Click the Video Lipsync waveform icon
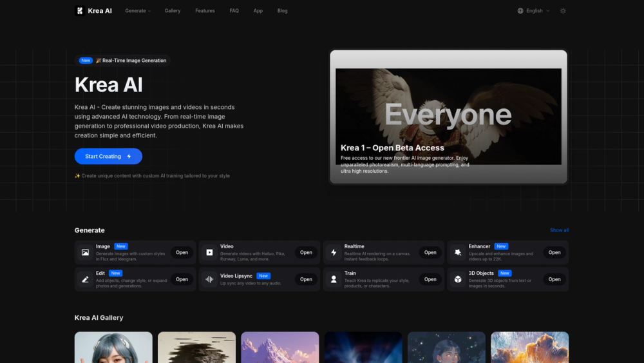This screenshot has width=644, height=363. (209, 279)
